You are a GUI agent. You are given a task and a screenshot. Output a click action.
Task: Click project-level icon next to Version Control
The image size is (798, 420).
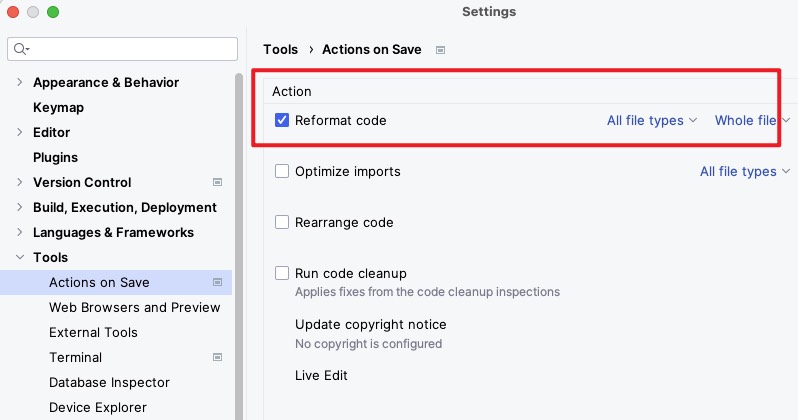217,182
